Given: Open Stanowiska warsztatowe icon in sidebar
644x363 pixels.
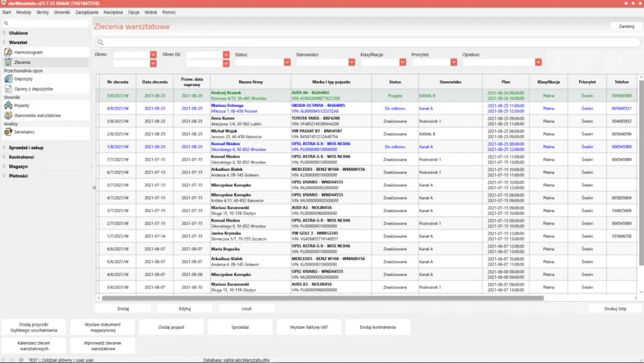Looking at the screenshot, I should point(8,115).
